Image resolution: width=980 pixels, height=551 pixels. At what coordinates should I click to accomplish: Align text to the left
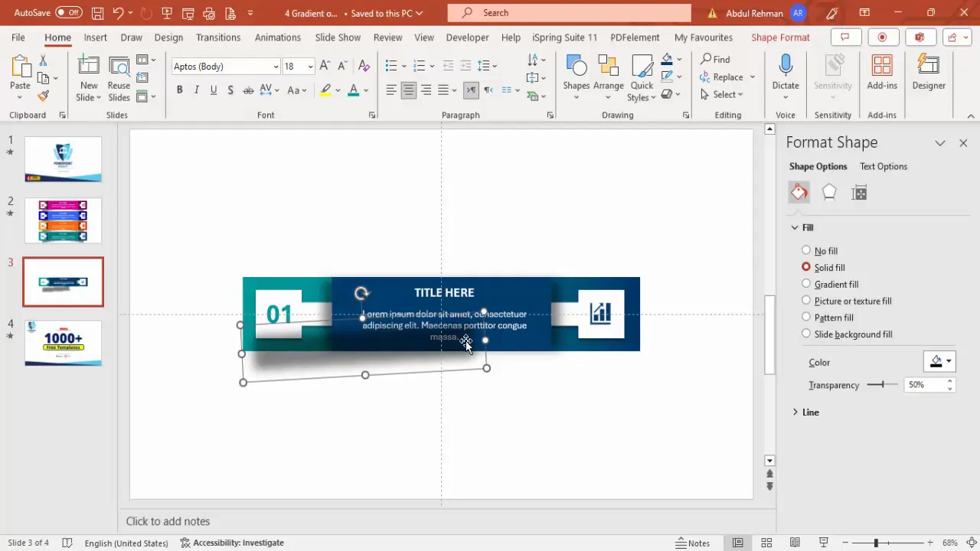click(x=391, y=90)
